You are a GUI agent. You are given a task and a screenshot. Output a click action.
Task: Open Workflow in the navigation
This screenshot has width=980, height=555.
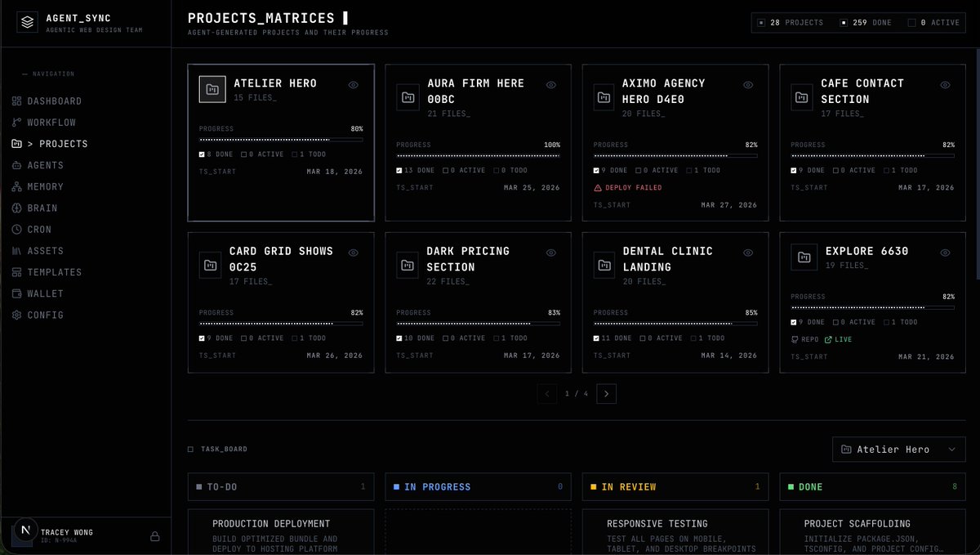tap(51, 123)
